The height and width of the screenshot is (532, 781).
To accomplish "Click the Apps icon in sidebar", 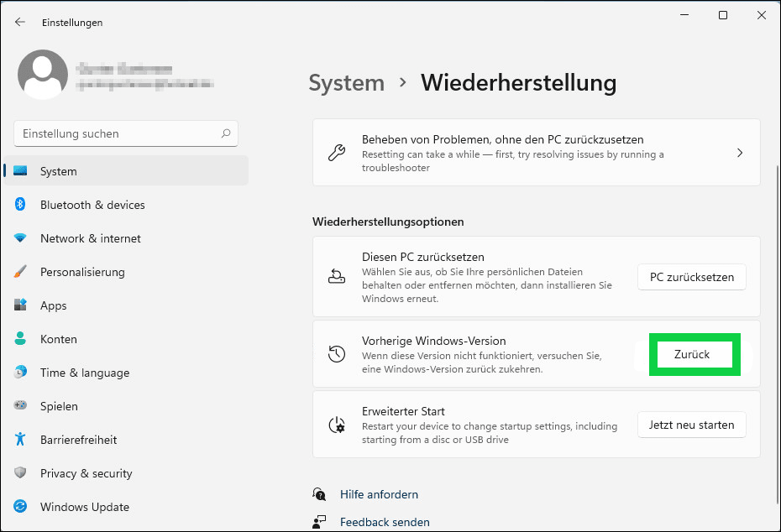I will tap(20, 305).
